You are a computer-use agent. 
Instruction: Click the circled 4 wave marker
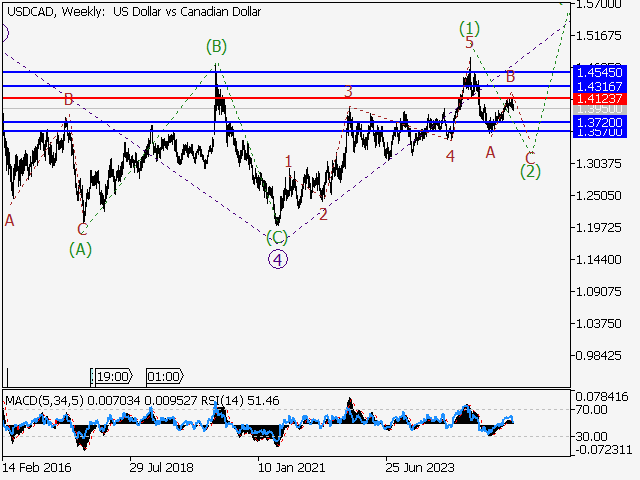(x=278, y=259)
